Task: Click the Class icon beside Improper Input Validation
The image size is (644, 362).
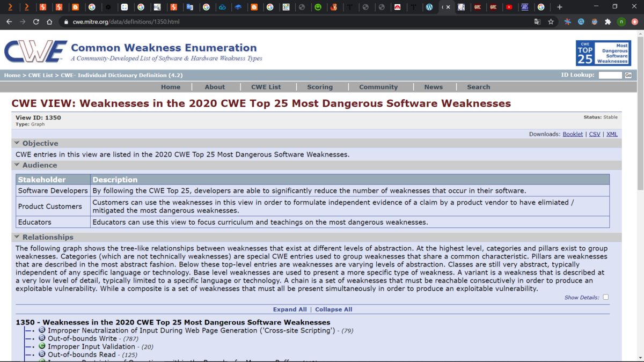Action: (x=42, y=346)
